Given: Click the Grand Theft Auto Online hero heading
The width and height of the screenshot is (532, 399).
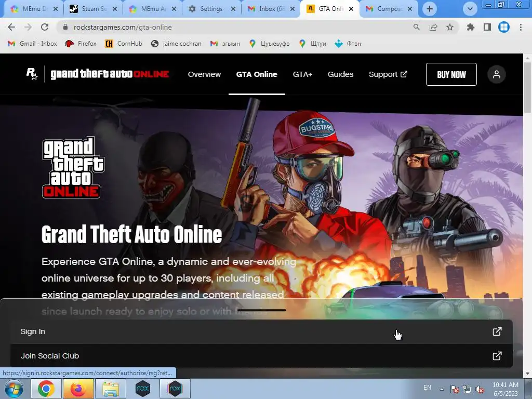Looking at the screenshot, I should (x=131, y=234).
